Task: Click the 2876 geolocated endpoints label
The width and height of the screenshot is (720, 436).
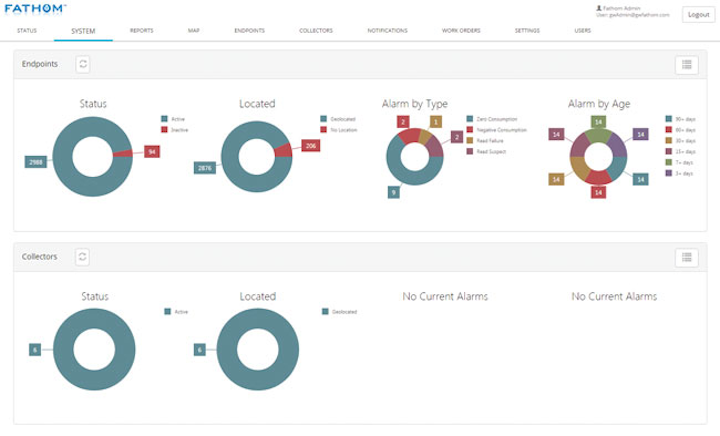Action: coord(204,168)
